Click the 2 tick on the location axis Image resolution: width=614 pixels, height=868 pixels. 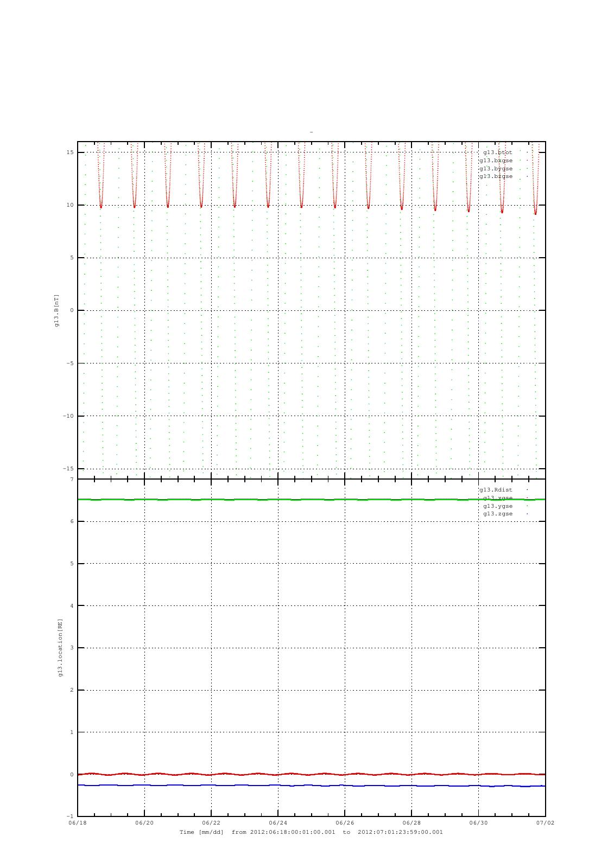click(72, 690)
